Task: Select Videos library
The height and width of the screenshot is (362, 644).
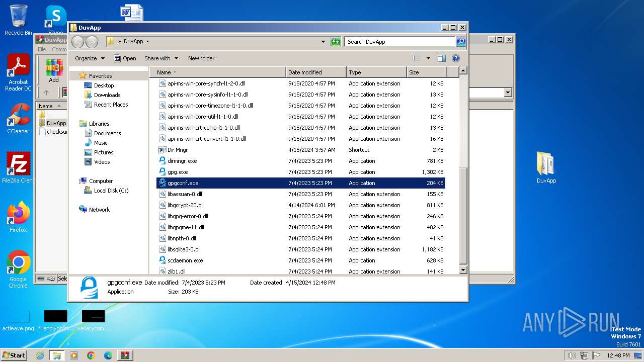Action: [102, 162]
